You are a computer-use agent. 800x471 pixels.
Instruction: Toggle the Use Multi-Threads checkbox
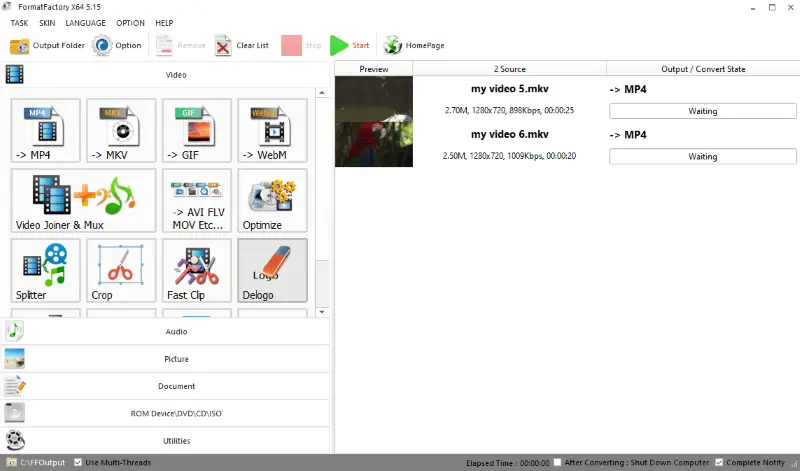coord(78,462)
